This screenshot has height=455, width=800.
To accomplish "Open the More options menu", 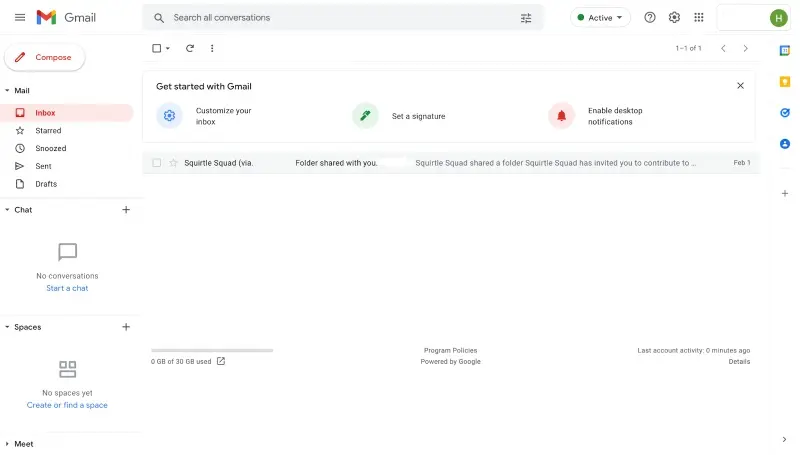I will click(x=212, y=48).
